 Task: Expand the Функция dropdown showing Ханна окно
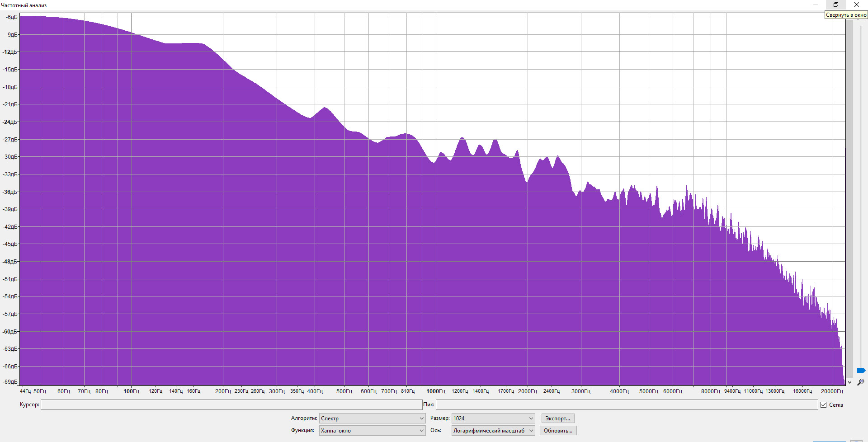[372, 431]
